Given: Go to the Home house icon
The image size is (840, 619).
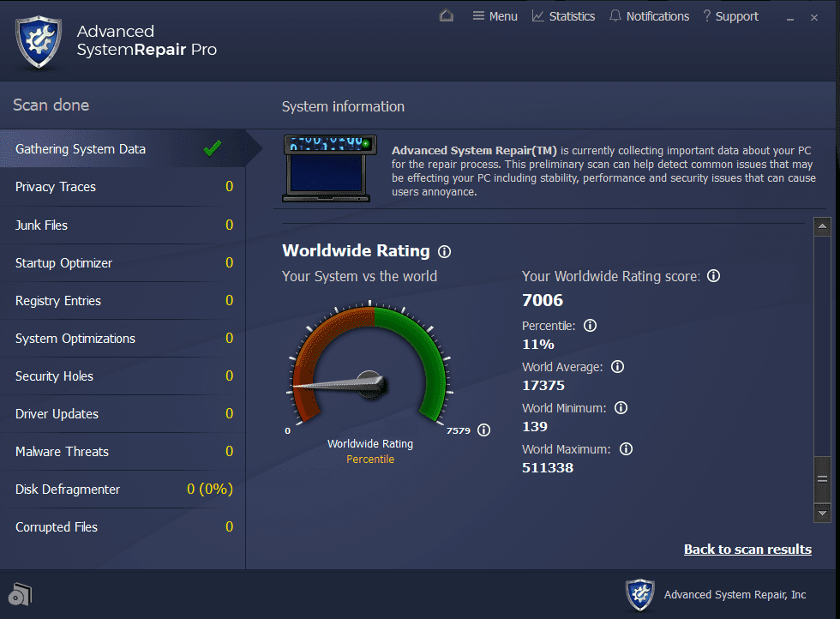Looking at the screenshot, I should (447, 15).
